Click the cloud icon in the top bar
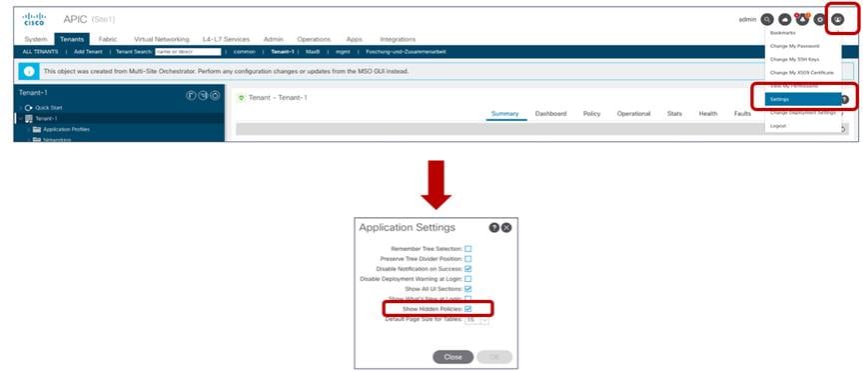The image size is (868, 371). [x=785, y=19]
